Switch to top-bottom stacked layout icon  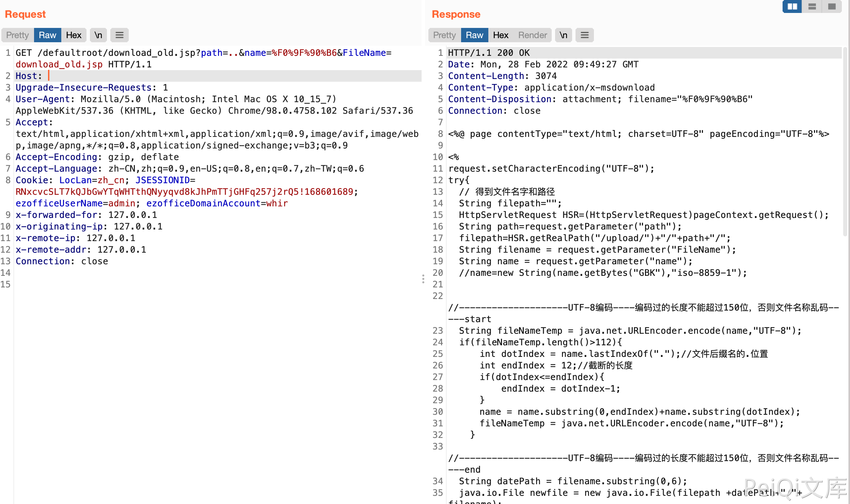coord(812,6)
